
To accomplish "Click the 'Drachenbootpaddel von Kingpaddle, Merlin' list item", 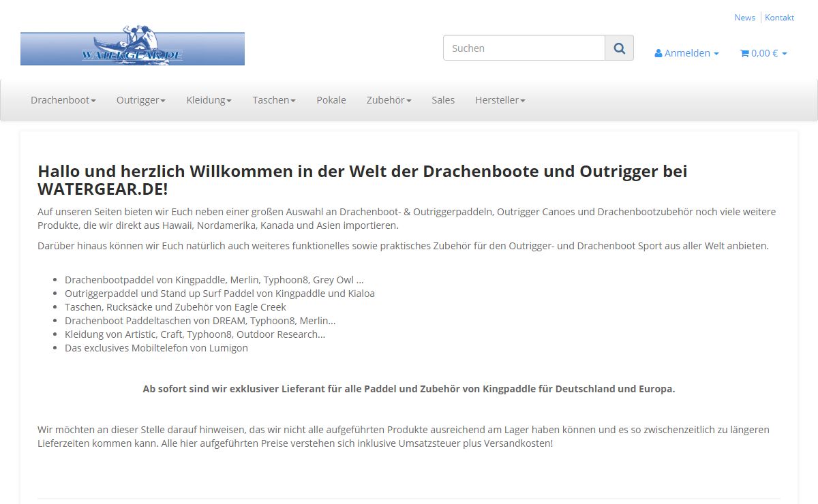I will click(214, 280).
